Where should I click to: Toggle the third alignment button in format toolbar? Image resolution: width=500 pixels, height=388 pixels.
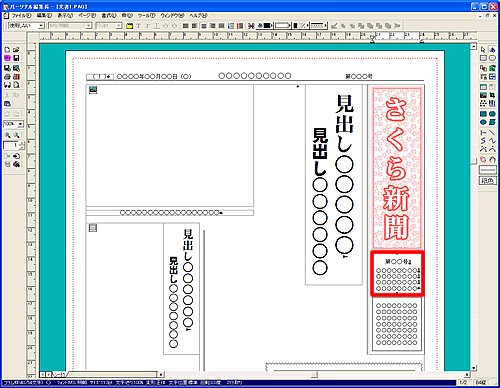204,26
